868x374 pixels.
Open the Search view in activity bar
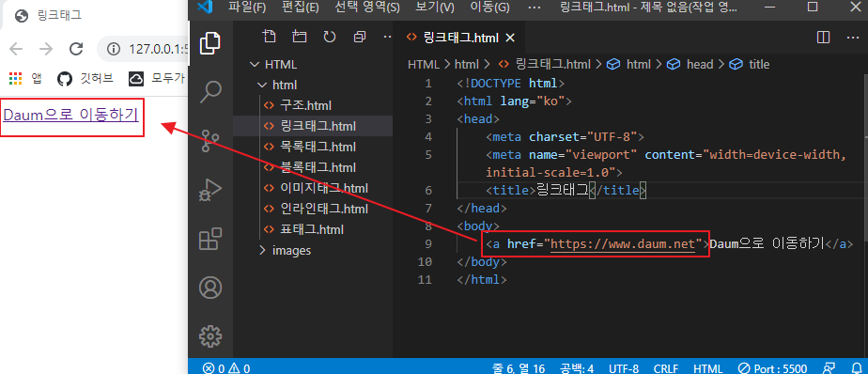tap(209, 92)
